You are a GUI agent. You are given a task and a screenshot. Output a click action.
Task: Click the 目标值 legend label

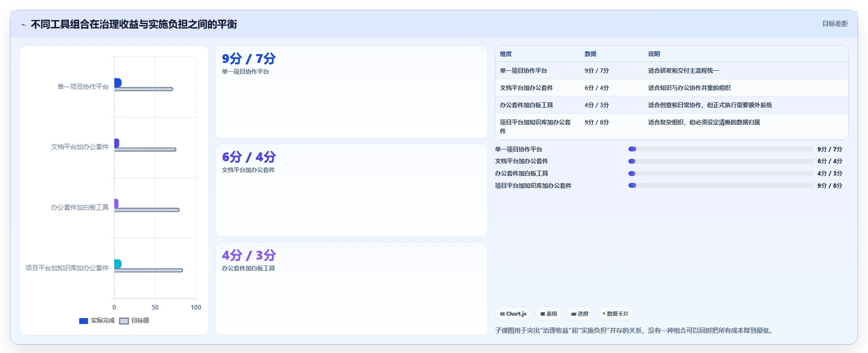pos(140,321)
